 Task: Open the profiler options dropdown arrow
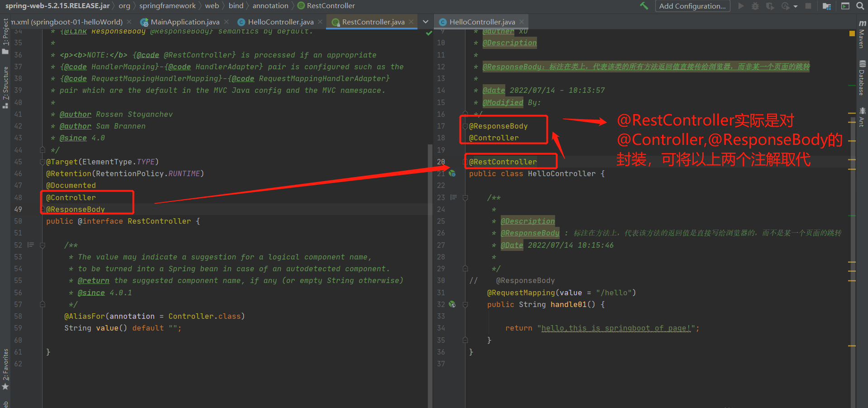[x=796, y=6]
